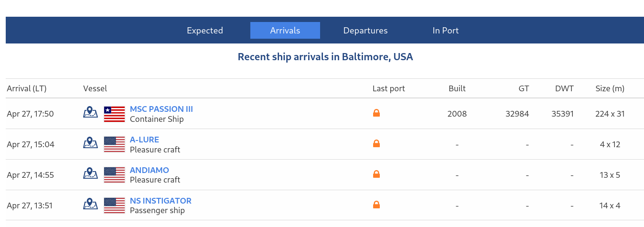This screenshot has width=644, height=227.
Task: Open the ANDIAMO vessel link
Action: 150,170
